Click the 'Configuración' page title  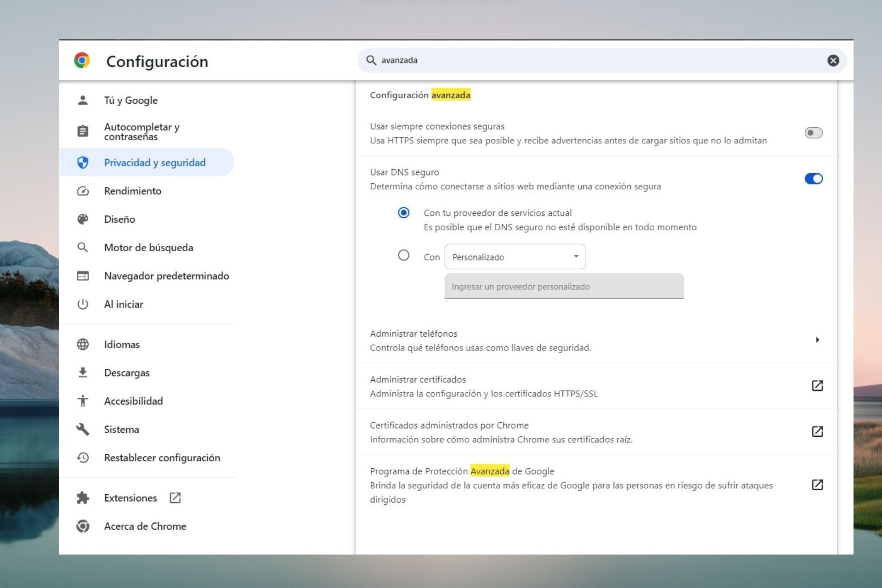coord(157,62)
